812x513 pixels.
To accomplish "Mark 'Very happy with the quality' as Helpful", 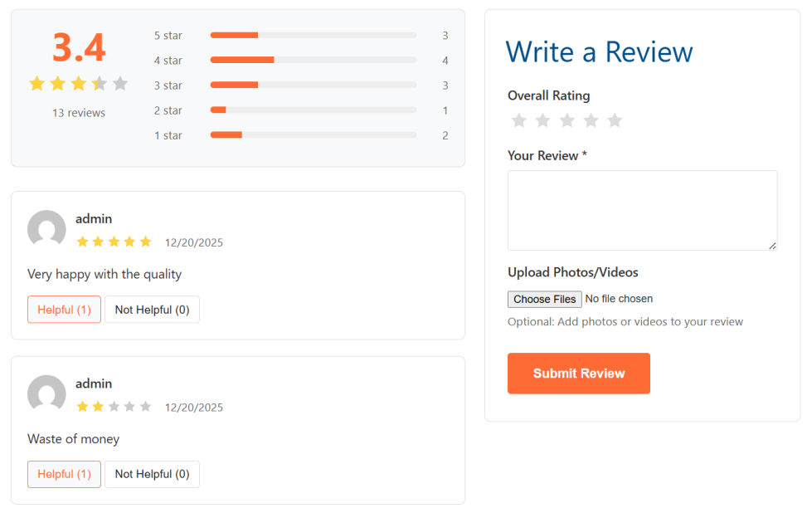I will click(x=64, y=310).
